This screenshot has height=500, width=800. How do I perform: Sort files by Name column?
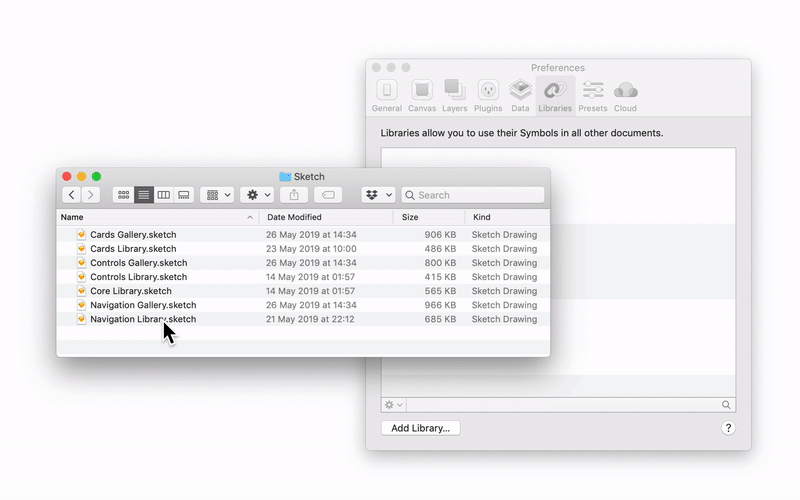158,217
